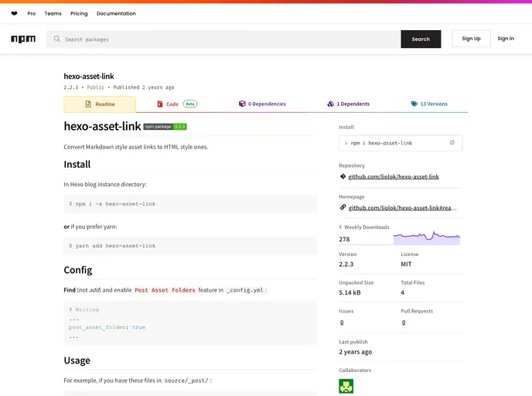Click the magnifier icon in search bar
The width and height of the screenshot is (532, 396).
(x=57, y=39)
